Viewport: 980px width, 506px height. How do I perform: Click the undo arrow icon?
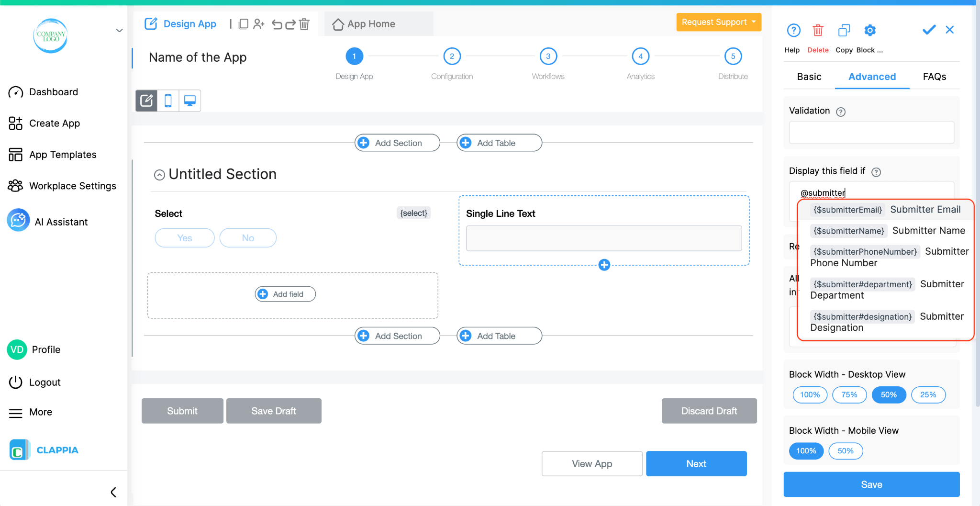click(277, 24)
